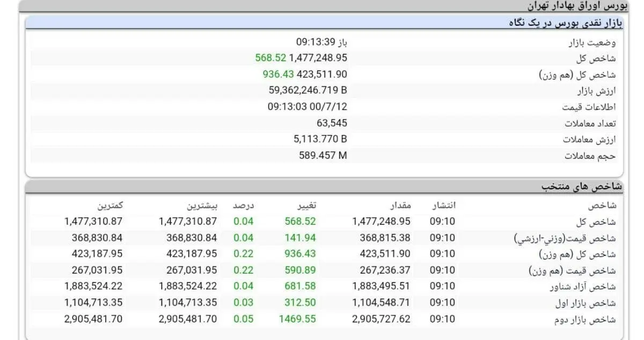Open 'شاخص کل (هم وزن)' in the selected indices table

(577, 254)
